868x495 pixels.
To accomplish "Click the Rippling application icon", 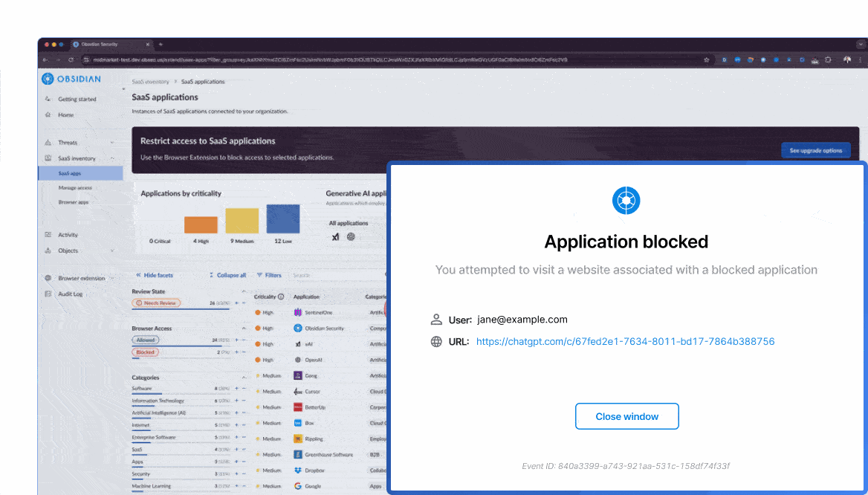I will point(298,439).
